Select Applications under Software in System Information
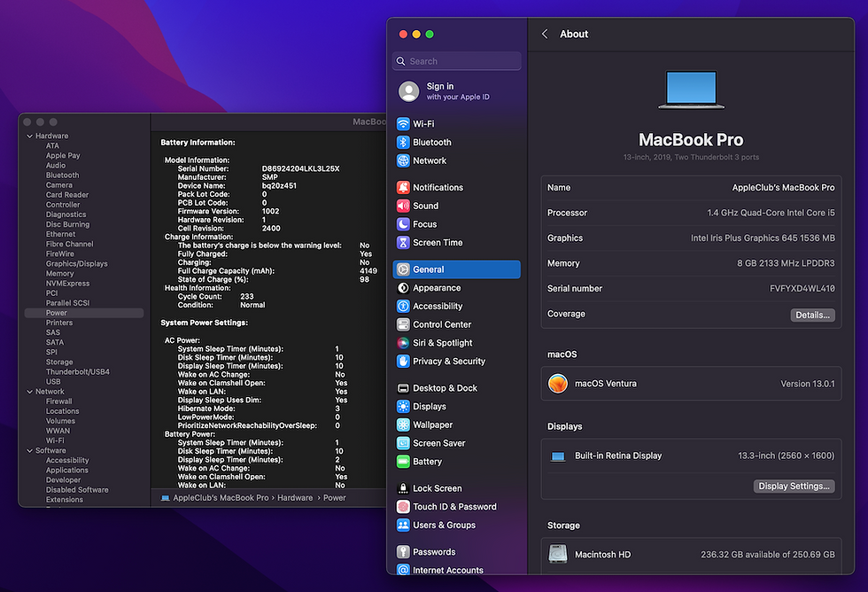The height and width of the screenshot is (592, 868). coord(67,471)
